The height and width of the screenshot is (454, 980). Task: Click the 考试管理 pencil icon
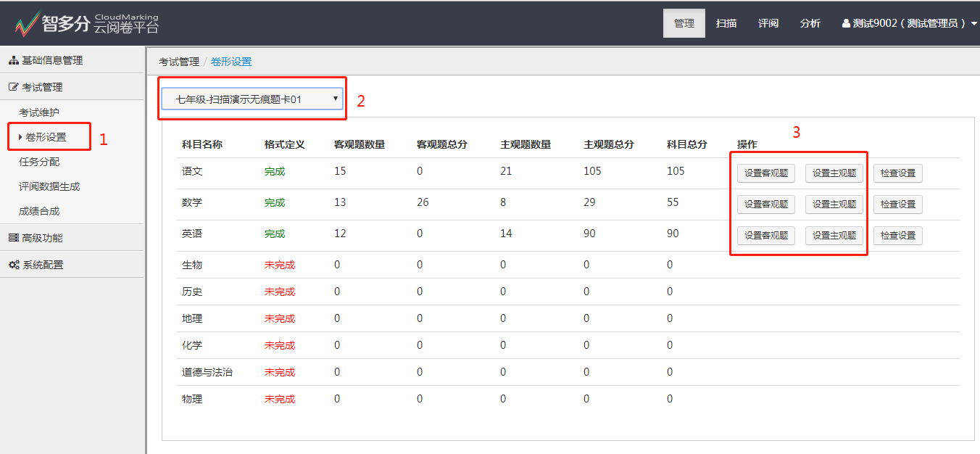pyautogui.click(x=12, y=86)
